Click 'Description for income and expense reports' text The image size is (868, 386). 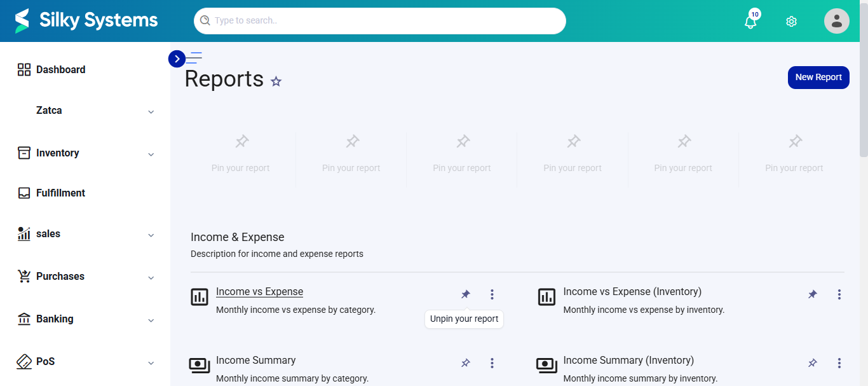point(277,254)
